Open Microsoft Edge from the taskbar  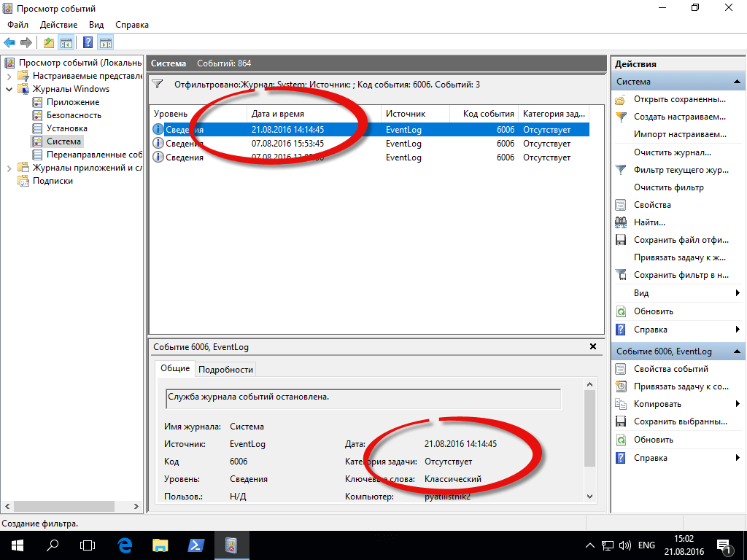pyautogui.click(x=125, y=545)
